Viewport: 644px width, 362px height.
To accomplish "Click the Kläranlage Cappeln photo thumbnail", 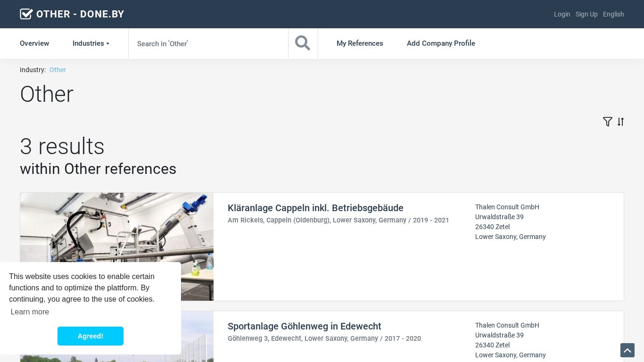I will click(117, 247).
